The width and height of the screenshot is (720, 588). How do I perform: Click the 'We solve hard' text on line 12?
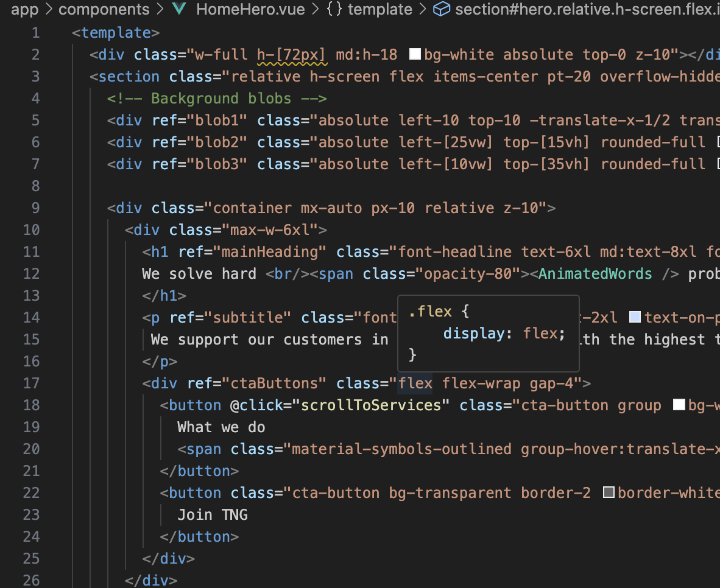[x=199, y=273]
